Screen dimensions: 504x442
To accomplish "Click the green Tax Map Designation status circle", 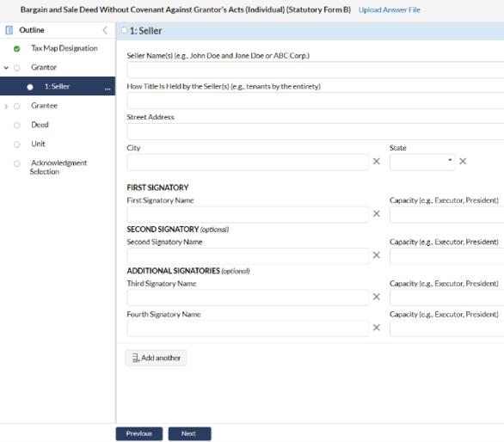I will tap(16, 49).
